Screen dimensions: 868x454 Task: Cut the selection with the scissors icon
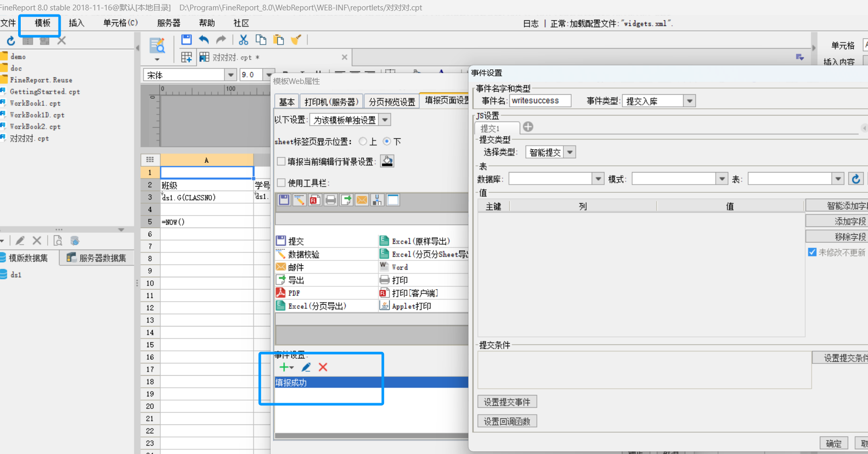coord(244,39)
